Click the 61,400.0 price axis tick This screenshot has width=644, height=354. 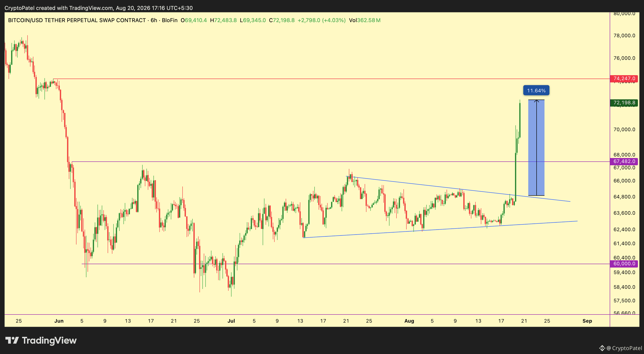click(x=624, y=243)
